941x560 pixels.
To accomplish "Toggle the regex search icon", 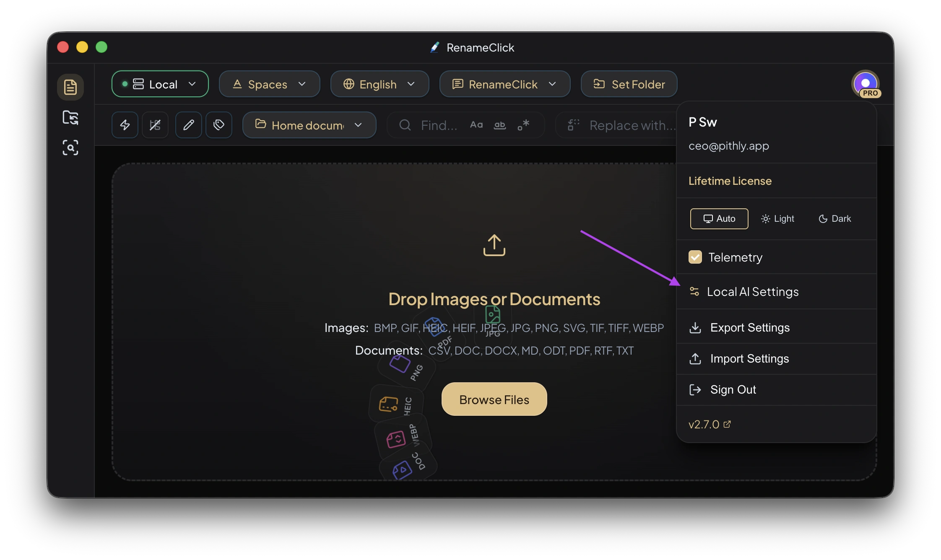I will click(523, 125).
